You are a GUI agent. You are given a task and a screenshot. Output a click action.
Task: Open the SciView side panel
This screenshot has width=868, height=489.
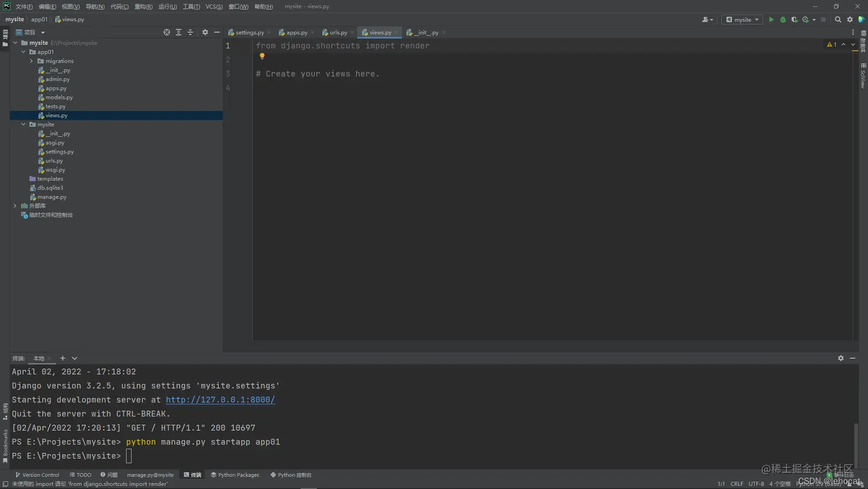[863, 76]
